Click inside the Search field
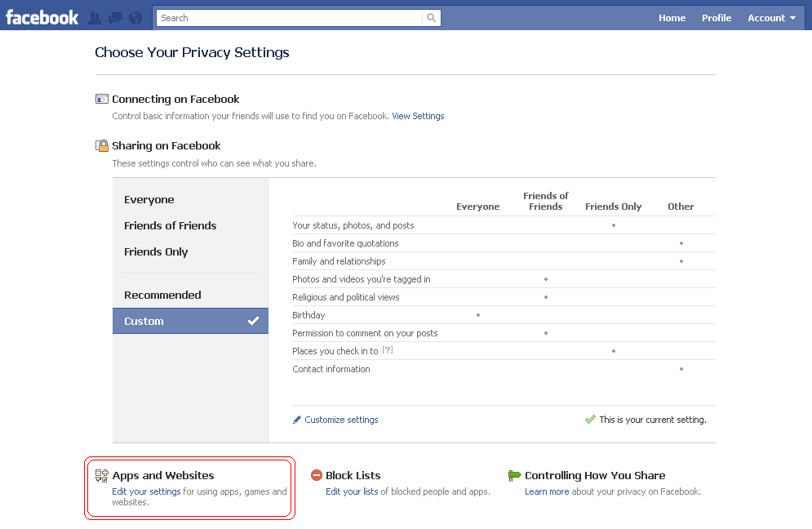 point(290,18)
